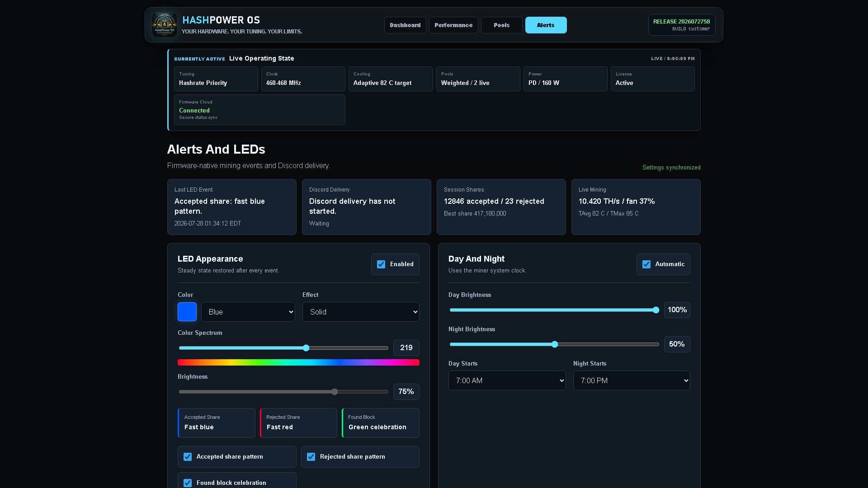Click the Last LED Event card
This screenshot has width=868, height=488.
[232, 207]
